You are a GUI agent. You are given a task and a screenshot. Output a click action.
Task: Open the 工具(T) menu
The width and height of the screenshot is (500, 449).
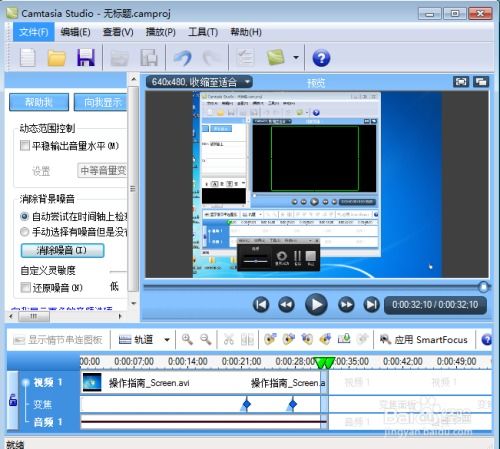pyautogui.click(x=203, y=32)
